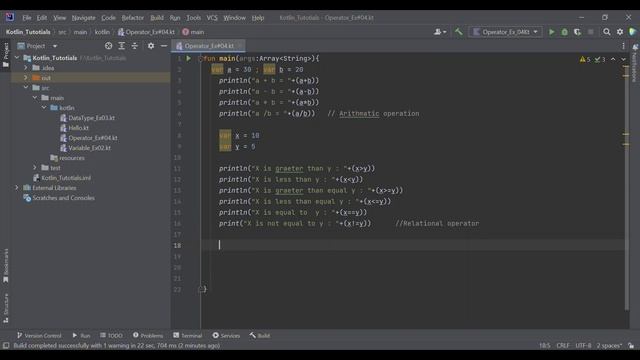The image size is (640, 360).
Task: Open DataType_Ex03.kt file in tree
Action: pos(87,118)
